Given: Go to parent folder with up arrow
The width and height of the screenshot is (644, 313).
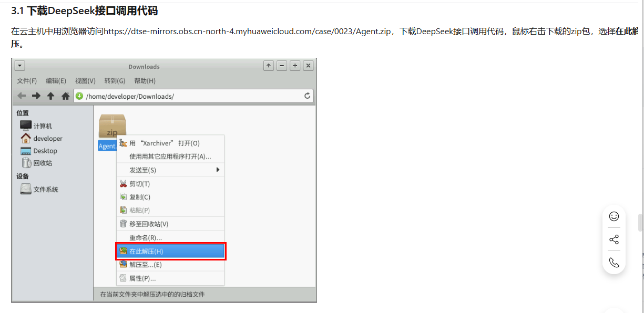Looking at the screenshot, I should [51, 96].
